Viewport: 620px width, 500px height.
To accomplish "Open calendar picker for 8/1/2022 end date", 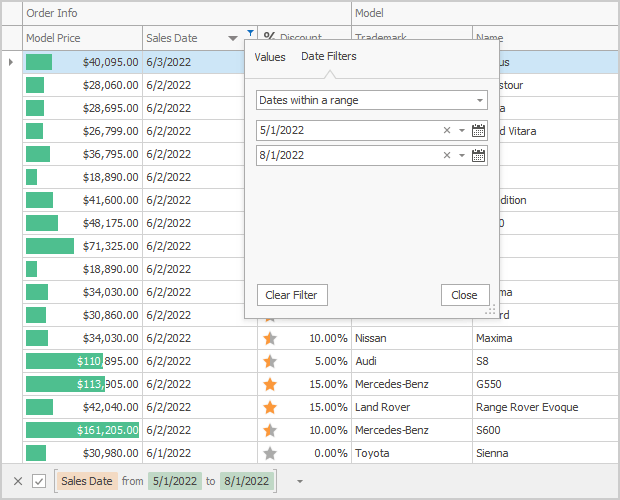I will (478, 155).
